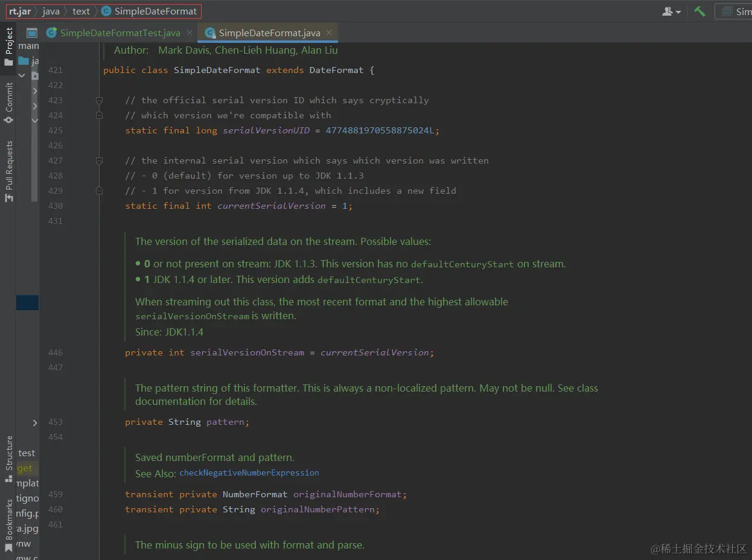Click the window icon left of SimpleDateFormatTest.java tab
Screen dimensions: 752x560
pos(32,33)
